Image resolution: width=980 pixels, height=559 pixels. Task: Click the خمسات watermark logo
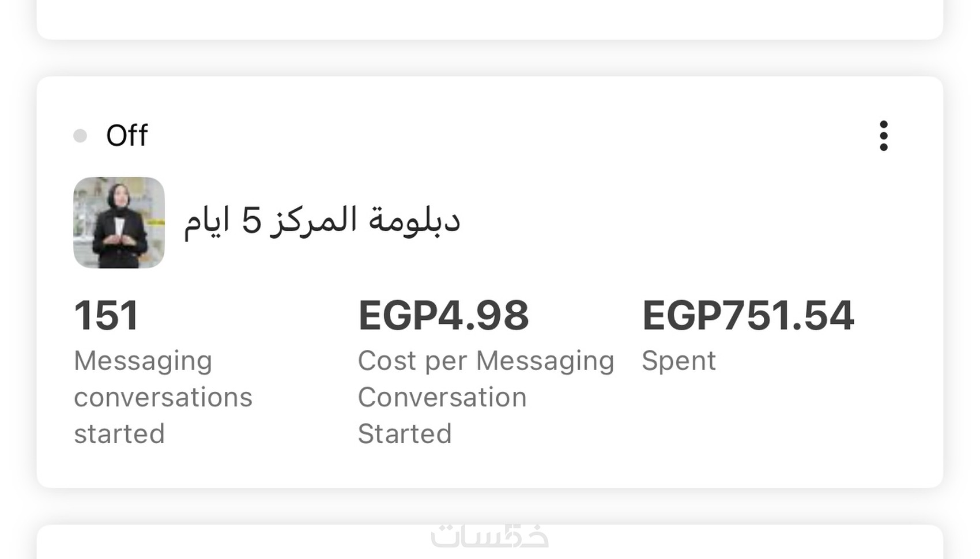click(x=489, y=537)
